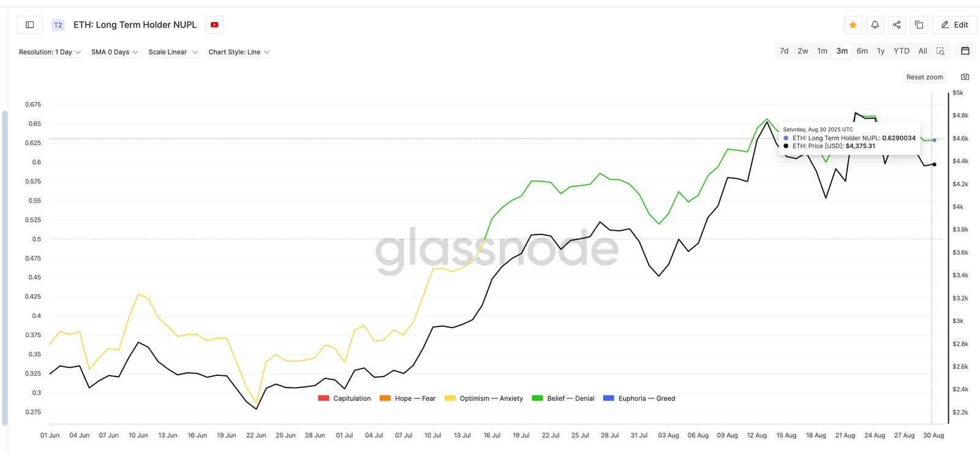Switch to the 1y time range tab
Image resolution: width=980 pixels, height=453 pixels.
point(881,51)
